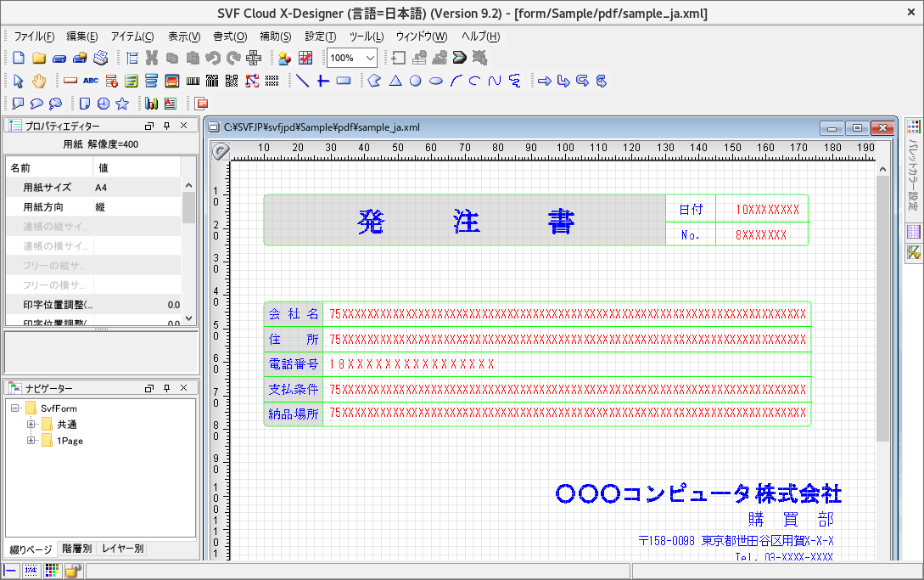Select the bar chart item tool
The image size is (924, 580).
pos(151,103)
